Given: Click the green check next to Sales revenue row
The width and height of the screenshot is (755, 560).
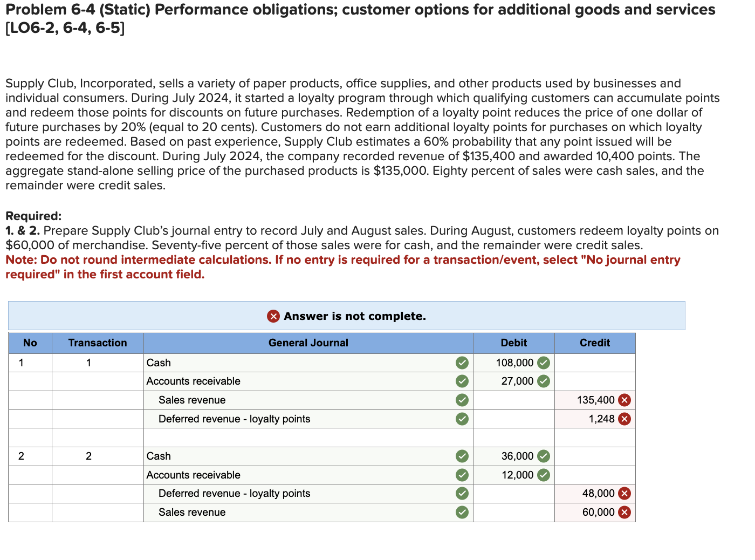Looking at the screenshot, I should click(x=462, y=400).
